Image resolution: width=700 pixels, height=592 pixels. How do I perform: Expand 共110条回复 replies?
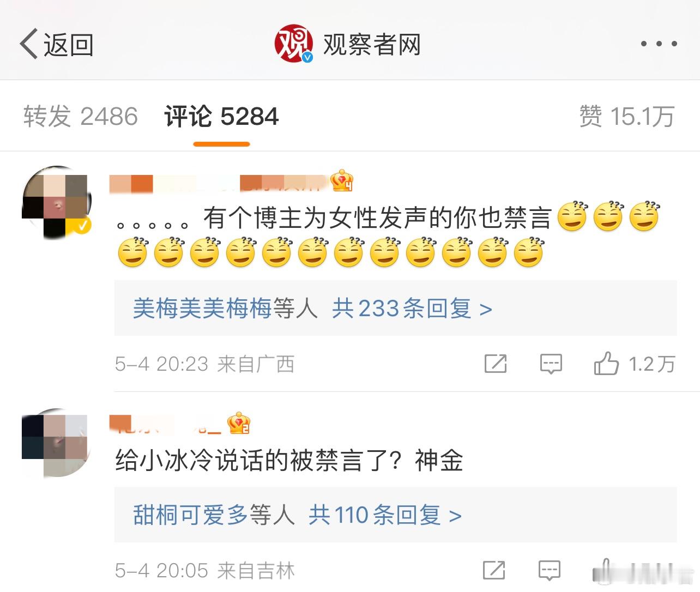click(x=385, y=515)
